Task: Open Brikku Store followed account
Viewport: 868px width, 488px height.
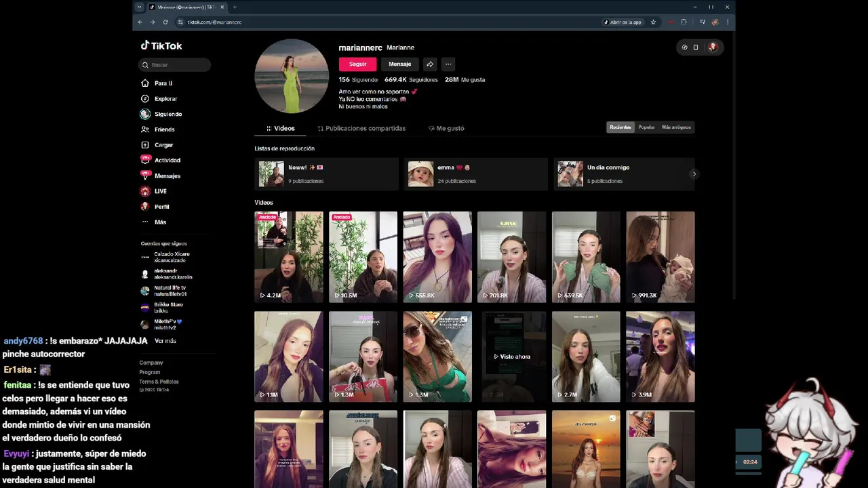Action: pos(162,308)
